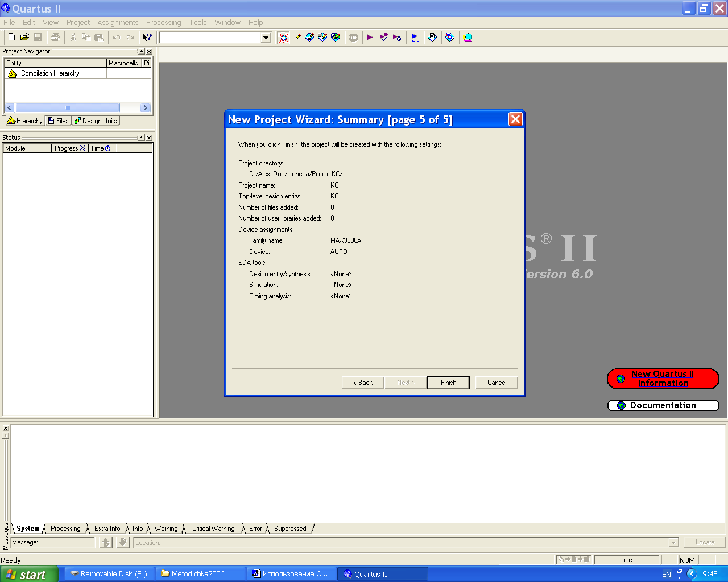This screenshot has height=582, width=728.
Task: Open the SOPC Builder icon at toolbar end
Action: (468, 38)
